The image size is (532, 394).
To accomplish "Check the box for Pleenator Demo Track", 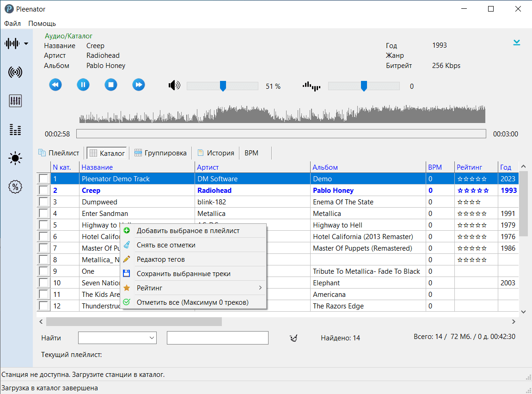I will click(43, 179).
